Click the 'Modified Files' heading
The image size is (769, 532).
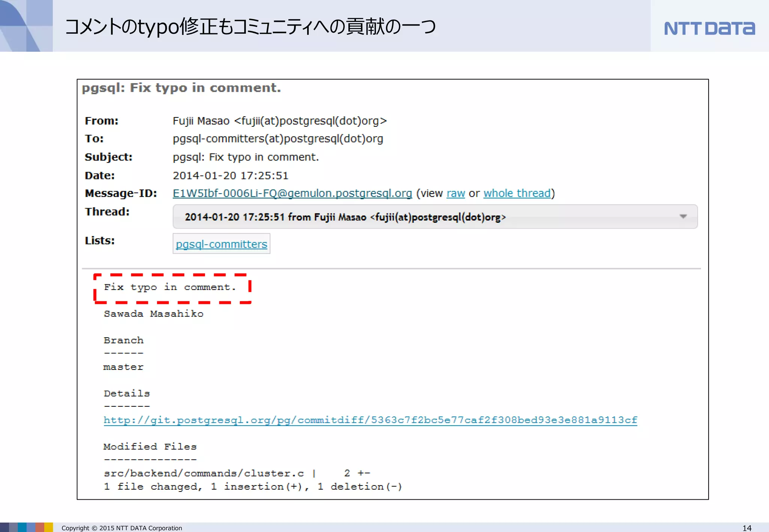(150, 447)
